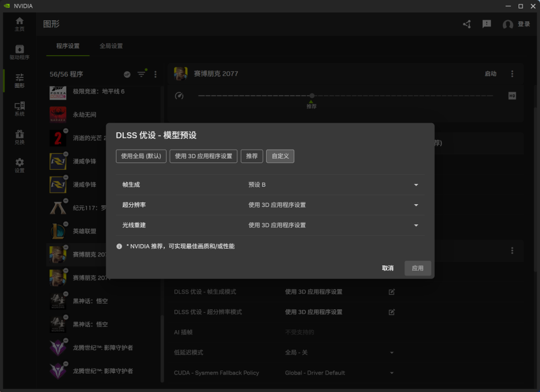The image size is (540, 392).
Task: Click the HQ quality icon at the slider end
Action: tap(512, 96)
